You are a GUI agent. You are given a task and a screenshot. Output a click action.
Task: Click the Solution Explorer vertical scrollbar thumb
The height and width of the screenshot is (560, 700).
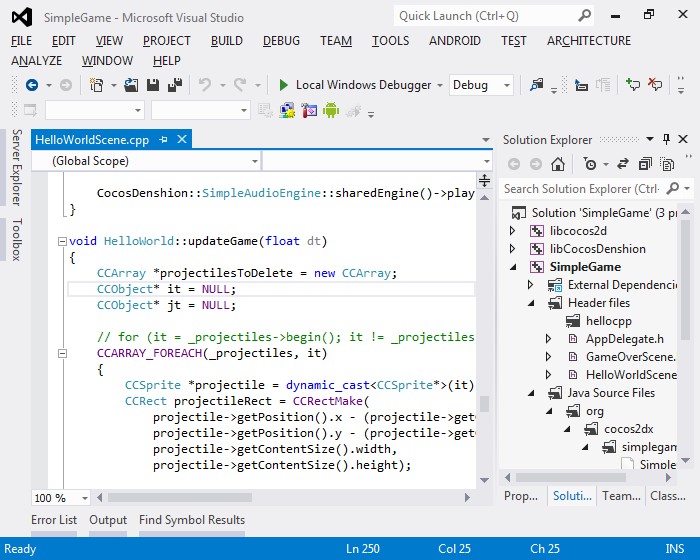coord(686,280)
